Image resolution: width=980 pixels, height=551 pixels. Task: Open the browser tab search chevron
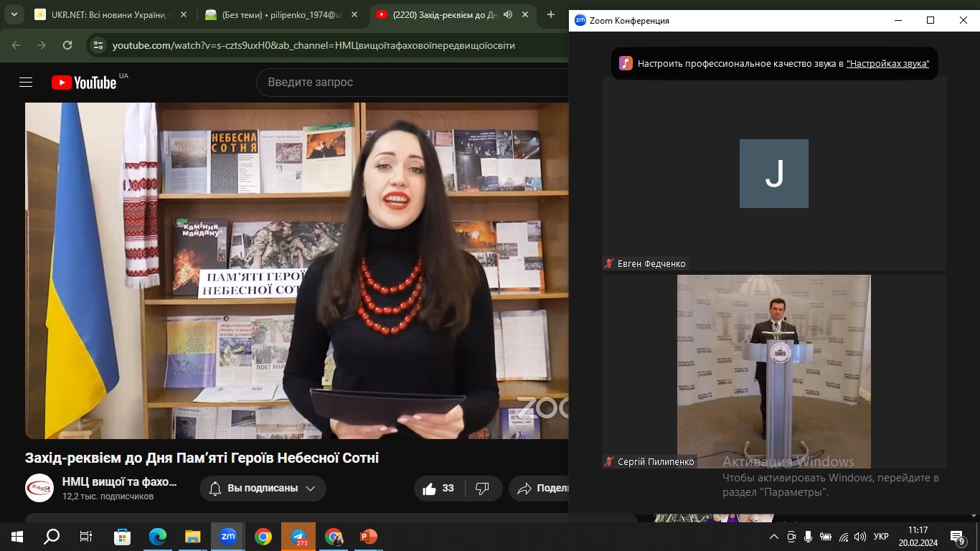pyautogui.click(x=13, y=14)
